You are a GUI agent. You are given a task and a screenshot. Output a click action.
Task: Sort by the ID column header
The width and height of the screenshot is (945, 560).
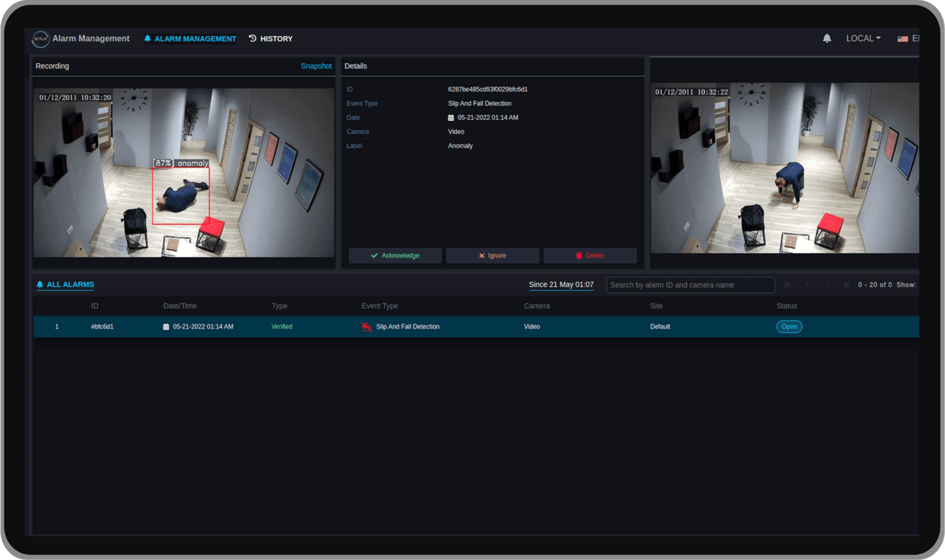click(95, 306)
